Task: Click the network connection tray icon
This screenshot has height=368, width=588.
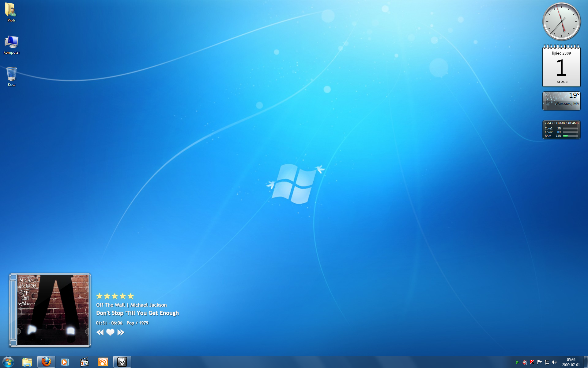Action: click(x=547, y=362)
